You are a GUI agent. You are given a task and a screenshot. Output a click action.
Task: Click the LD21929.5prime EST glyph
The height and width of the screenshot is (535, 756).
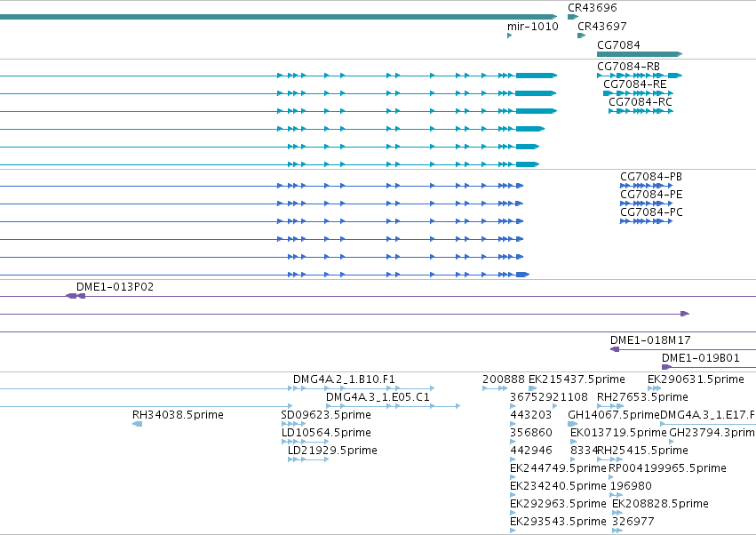click(x=308, y=459)
